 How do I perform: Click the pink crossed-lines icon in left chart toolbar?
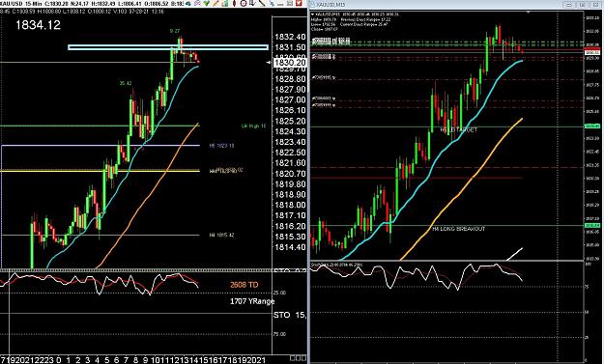pyautogui.click(x=197, y=4)
